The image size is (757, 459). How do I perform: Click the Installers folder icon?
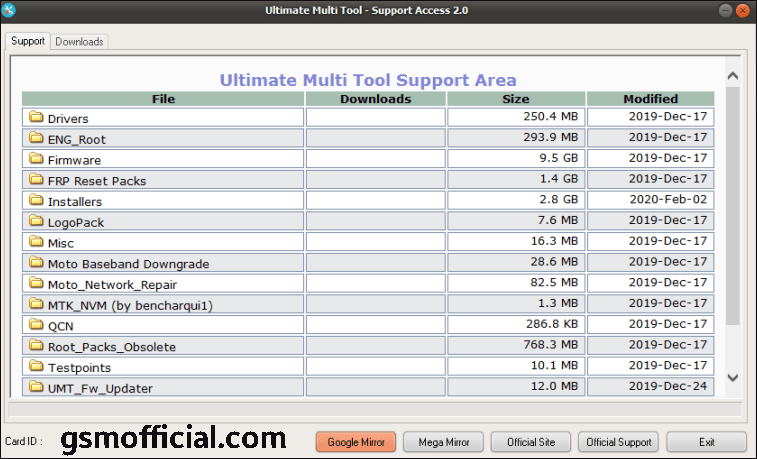pyautogui.click(x=36, y=199)
